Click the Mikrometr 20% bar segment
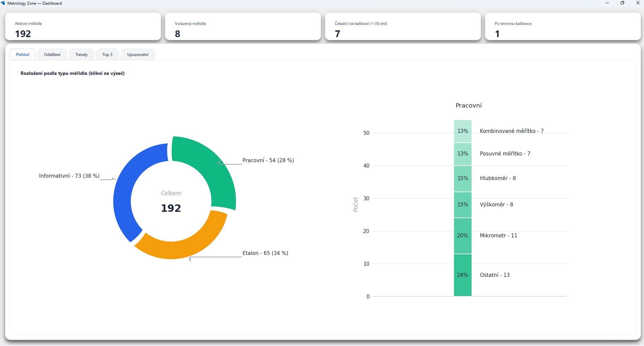The image size is (644, 346). tap(462, 236)
